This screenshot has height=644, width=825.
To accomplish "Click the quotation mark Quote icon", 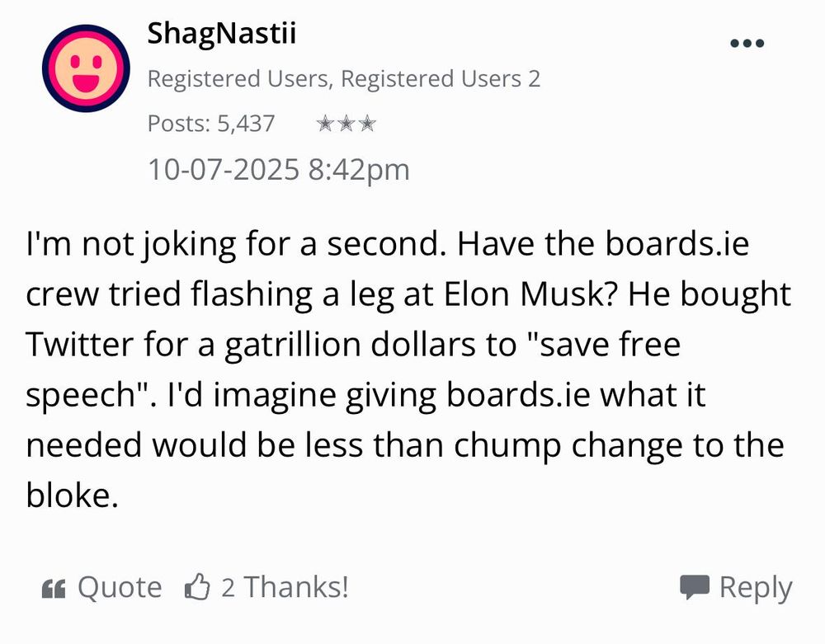I will [53, 588].
